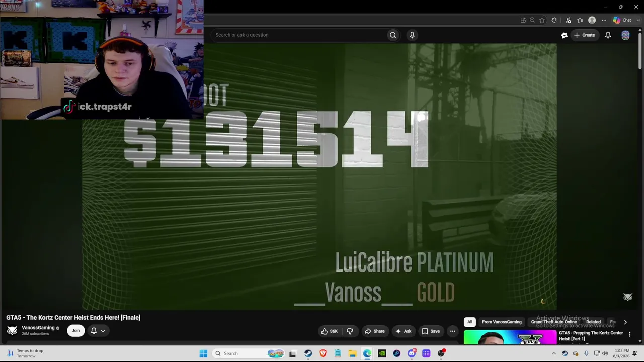Open the browser profile avatar

(592, 20)
